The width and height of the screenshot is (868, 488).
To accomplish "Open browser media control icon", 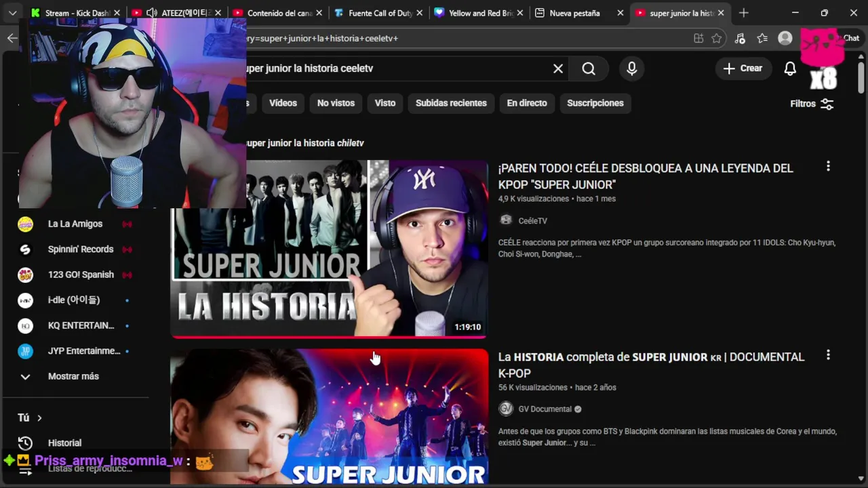I will pos(740,39).
